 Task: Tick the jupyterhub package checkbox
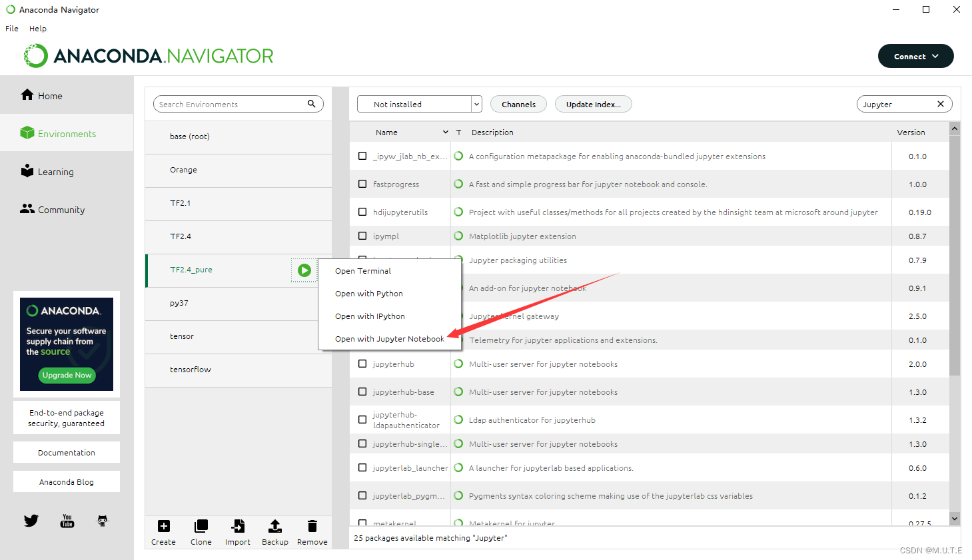362,364
